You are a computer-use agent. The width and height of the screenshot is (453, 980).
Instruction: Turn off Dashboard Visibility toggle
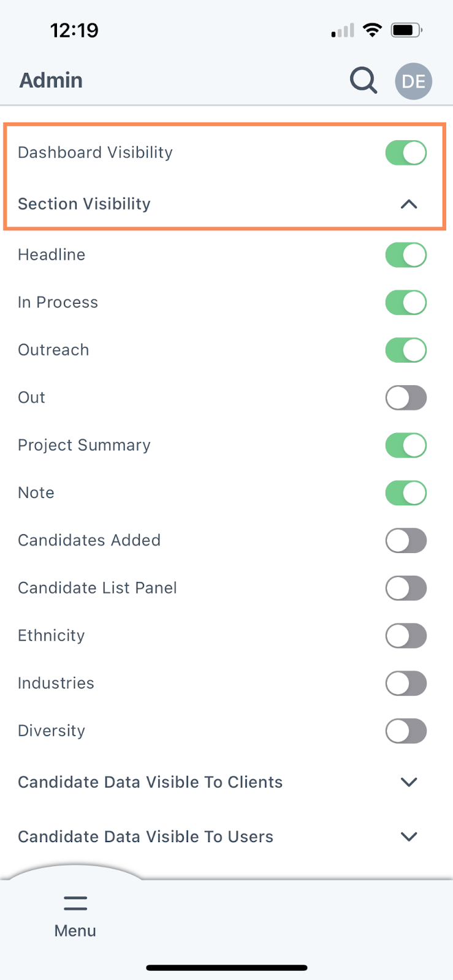point(406,153)
